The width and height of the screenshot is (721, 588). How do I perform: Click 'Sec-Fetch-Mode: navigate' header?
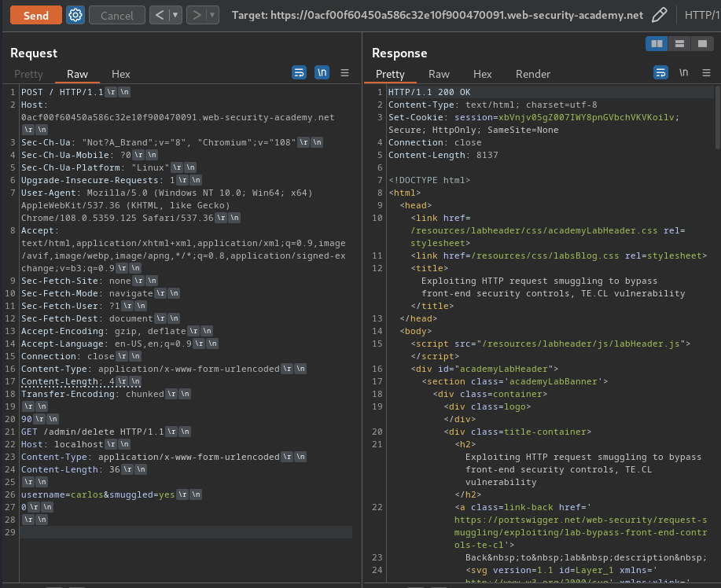coord(87,293)
